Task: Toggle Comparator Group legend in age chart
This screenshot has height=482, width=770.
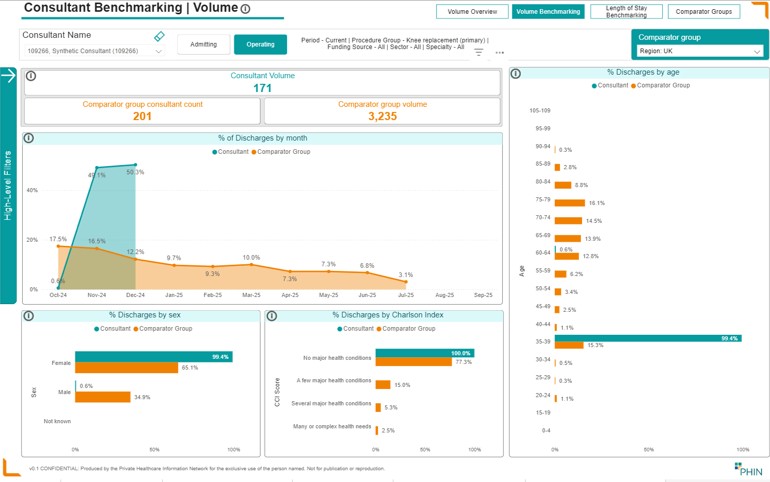Action: 660,85
